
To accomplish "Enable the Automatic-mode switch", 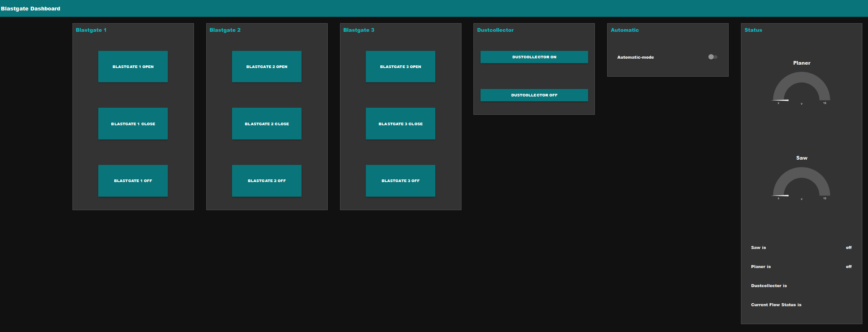I will tap(713, 57).
